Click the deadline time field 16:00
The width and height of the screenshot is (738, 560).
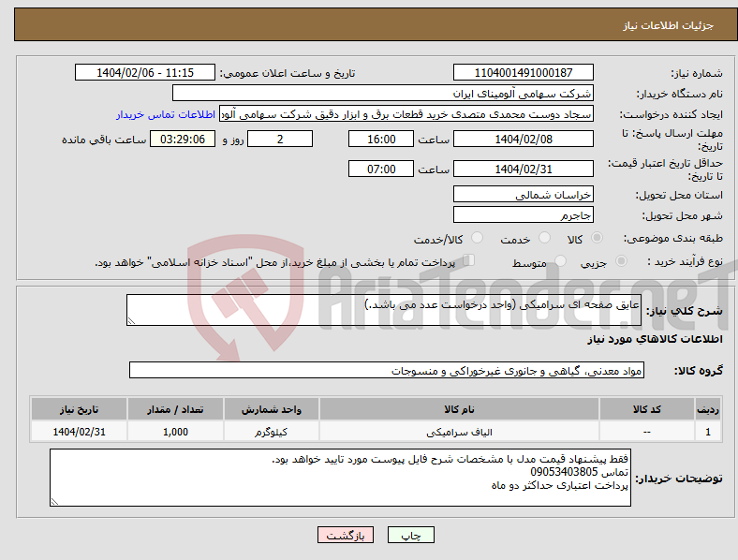381,139
